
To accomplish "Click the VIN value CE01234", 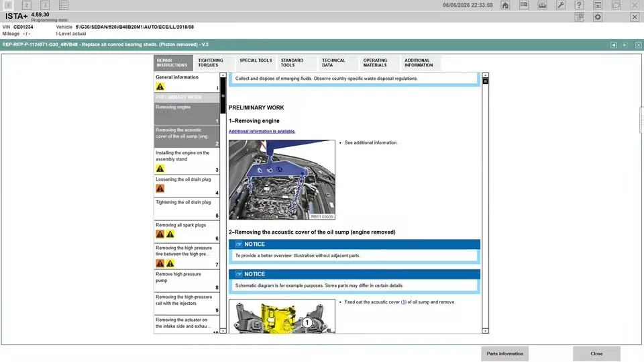I will tap(23, 27).
